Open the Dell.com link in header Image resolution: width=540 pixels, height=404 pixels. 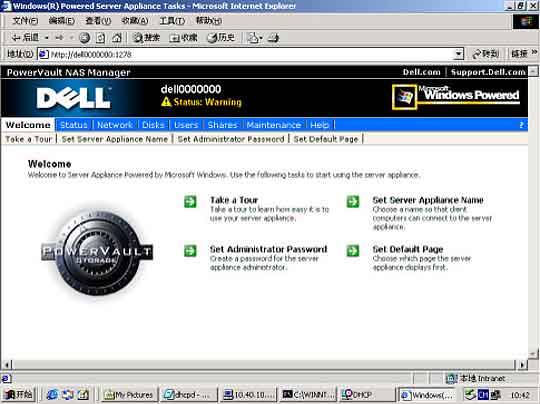(422, 72)
